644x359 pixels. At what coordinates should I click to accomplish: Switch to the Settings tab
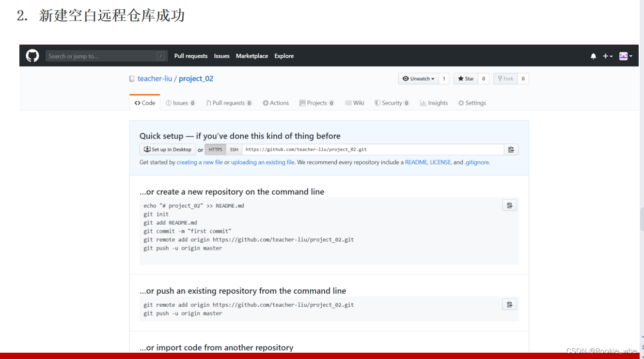click(472, 103)
